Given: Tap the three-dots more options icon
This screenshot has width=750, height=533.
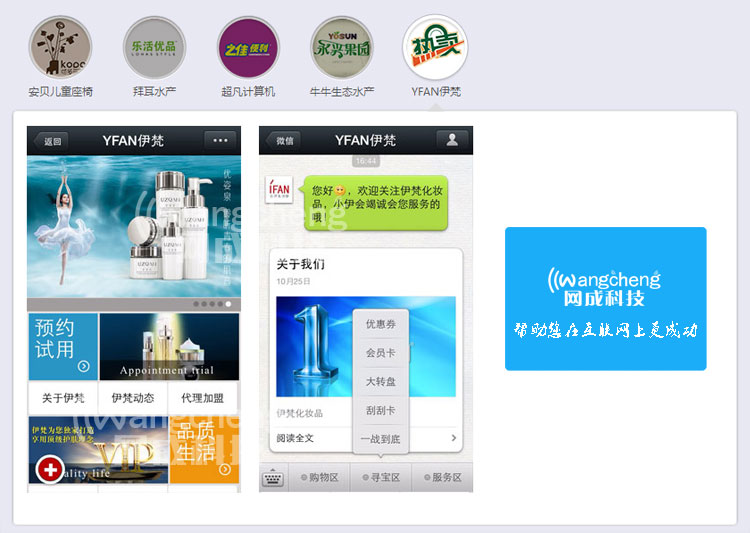Looking at the screenshot, I should tap(221, 141).
